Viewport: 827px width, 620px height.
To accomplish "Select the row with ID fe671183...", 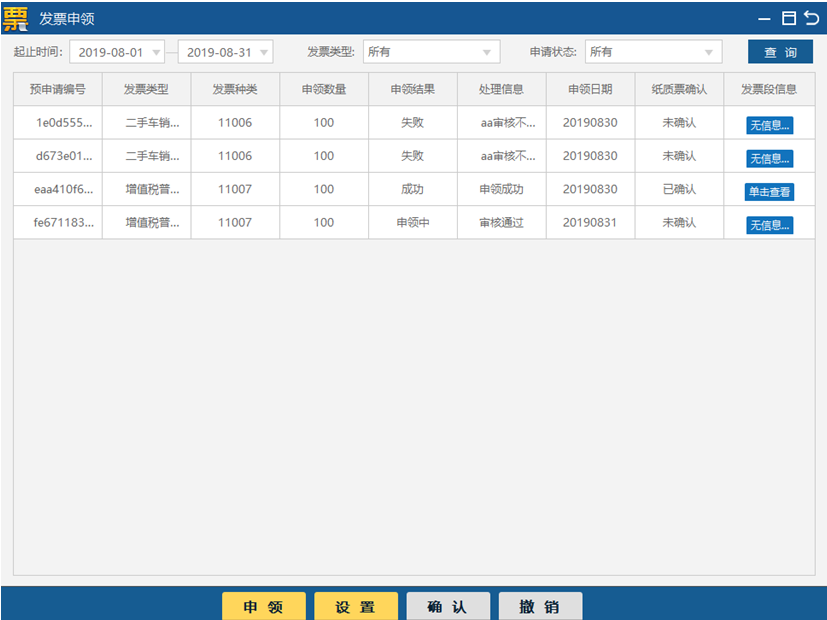I will (414, 222).
